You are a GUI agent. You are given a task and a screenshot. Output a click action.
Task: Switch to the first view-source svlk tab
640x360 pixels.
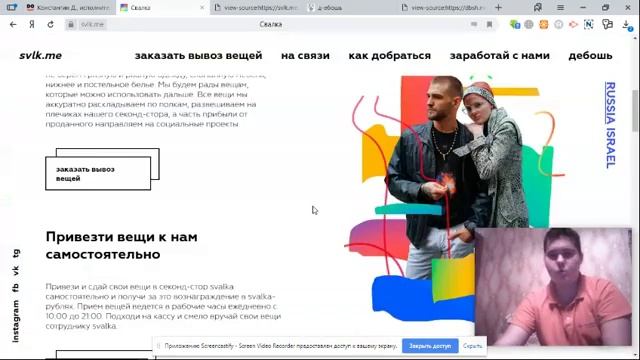[x=257, y=7]
